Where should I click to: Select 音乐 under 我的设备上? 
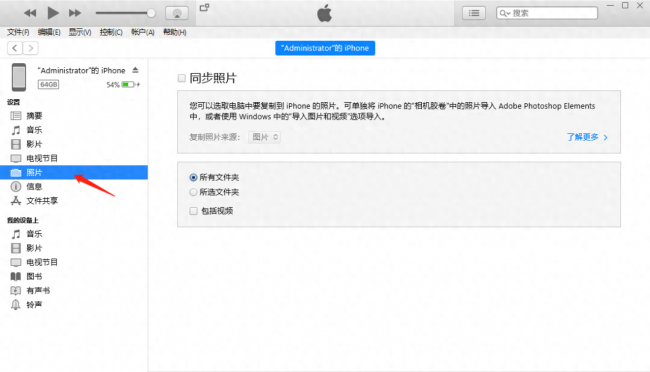click(x=74, y=234)
